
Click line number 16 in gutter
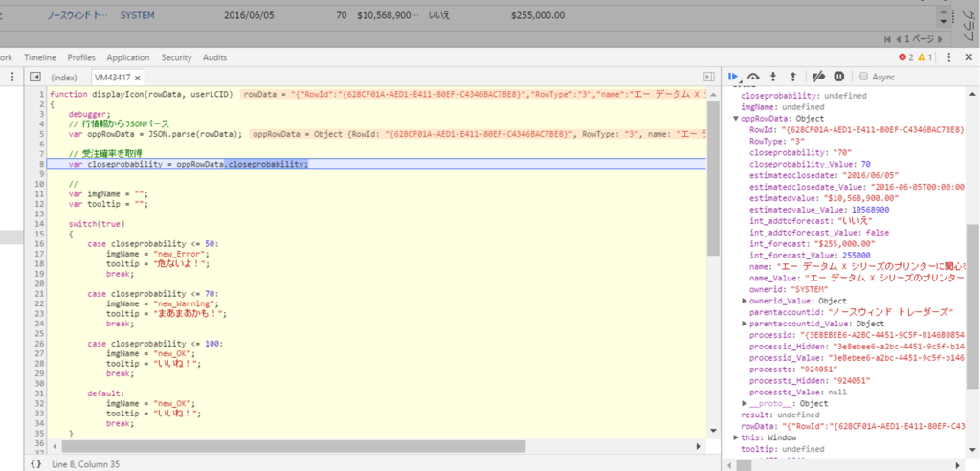(x=39, y=244)
